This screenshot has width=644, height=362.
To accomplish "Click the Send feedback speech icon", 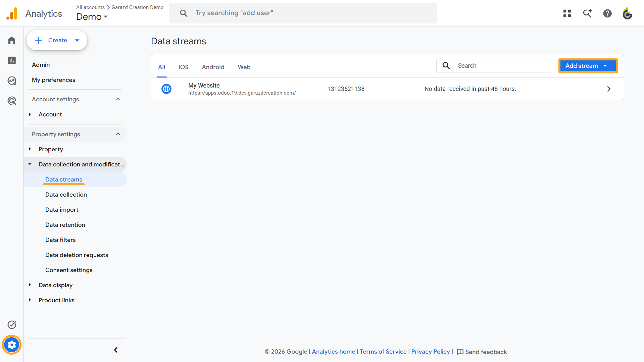I will [x=460, y=352].
